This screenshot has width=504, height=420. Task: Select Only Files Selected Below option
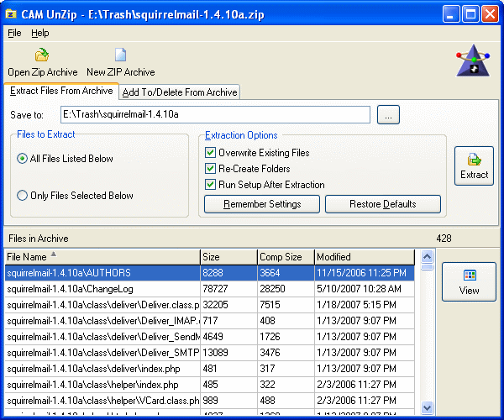coord(76,196)
